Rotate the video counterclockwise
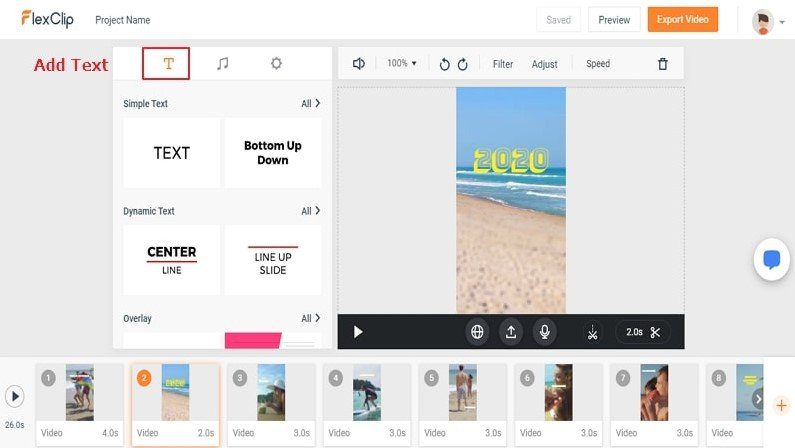795x448 pixels. [445, 64]
